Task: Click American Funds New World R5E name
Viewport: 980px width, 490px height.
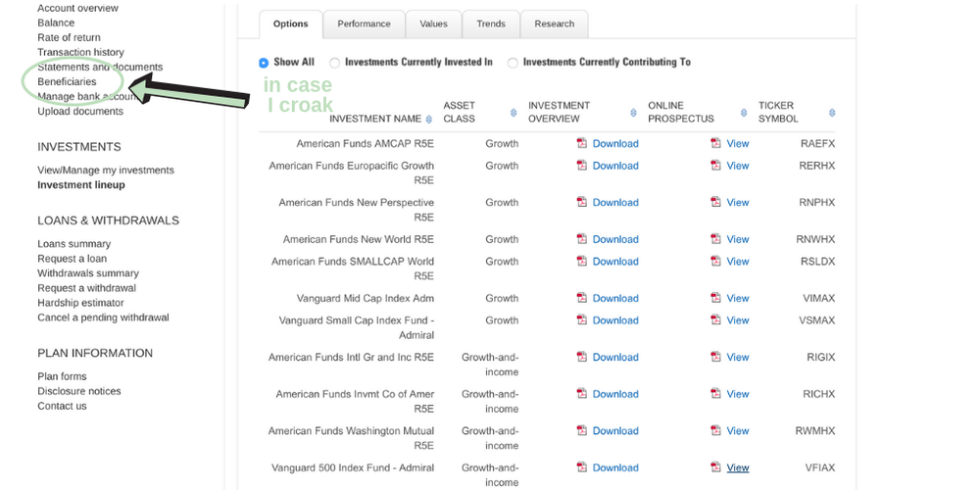Action: 358,239
